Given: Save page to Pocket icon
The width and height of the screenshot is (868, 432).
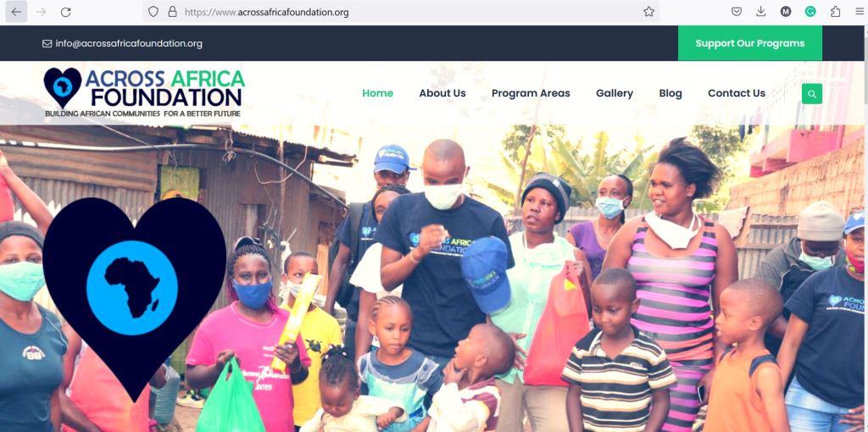Looking at the screenshot, I should coord(737,12).
